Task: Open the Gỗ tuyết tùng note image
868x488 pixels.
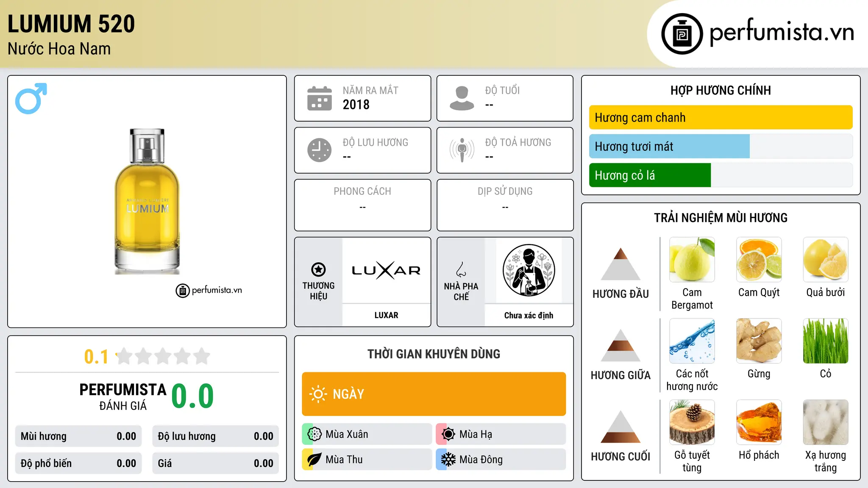Action: coord(692,422)
